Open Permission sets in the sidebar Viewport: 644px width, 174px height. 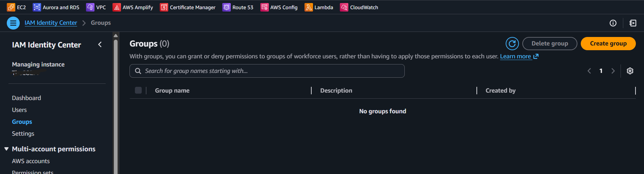click(33, 172)
